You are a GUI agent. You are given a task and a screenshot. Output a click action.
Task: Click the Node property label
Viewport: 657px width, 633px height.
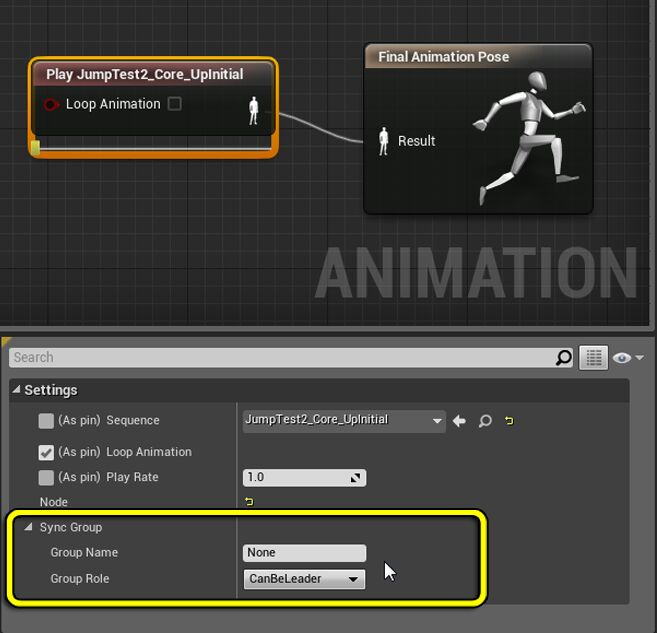(54, 502)
